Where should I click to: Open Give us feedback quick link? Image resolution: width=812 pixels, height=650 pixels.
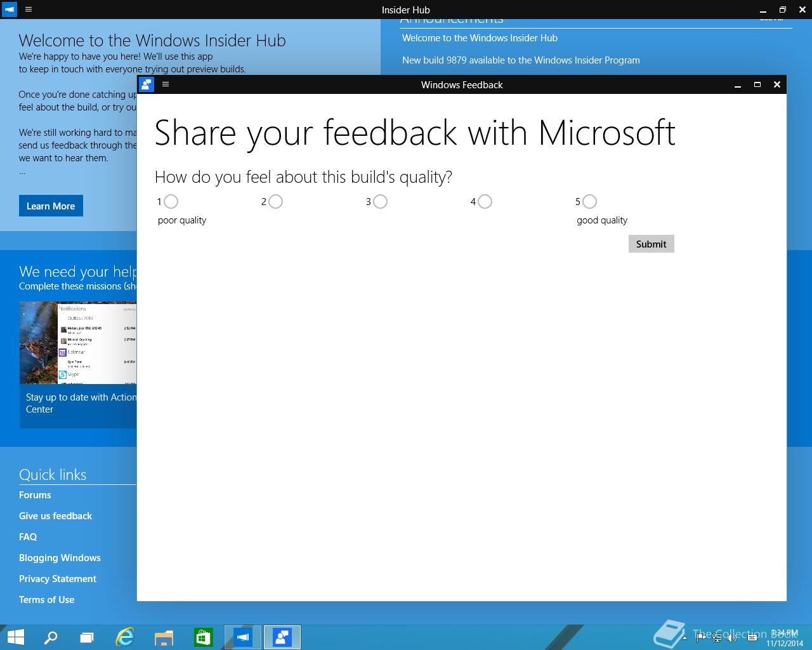(55, 516)
